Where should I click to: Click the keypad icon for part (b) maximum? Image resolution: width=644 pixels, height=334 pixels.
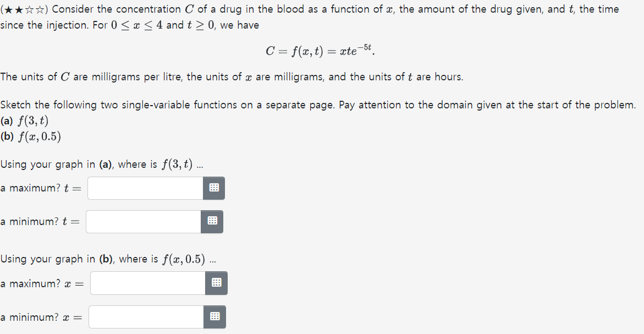(x=216, y=283)
